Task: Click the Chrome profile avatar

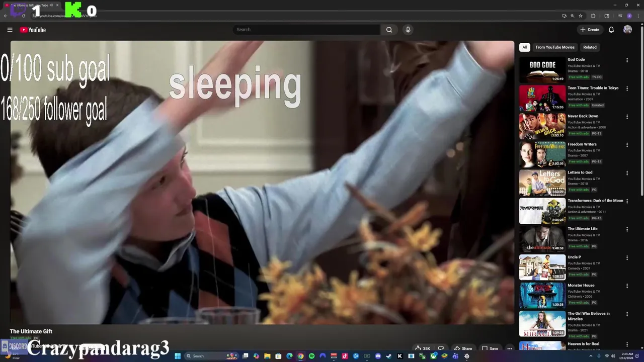Action: pyautogui.click(x=629, y=16)
